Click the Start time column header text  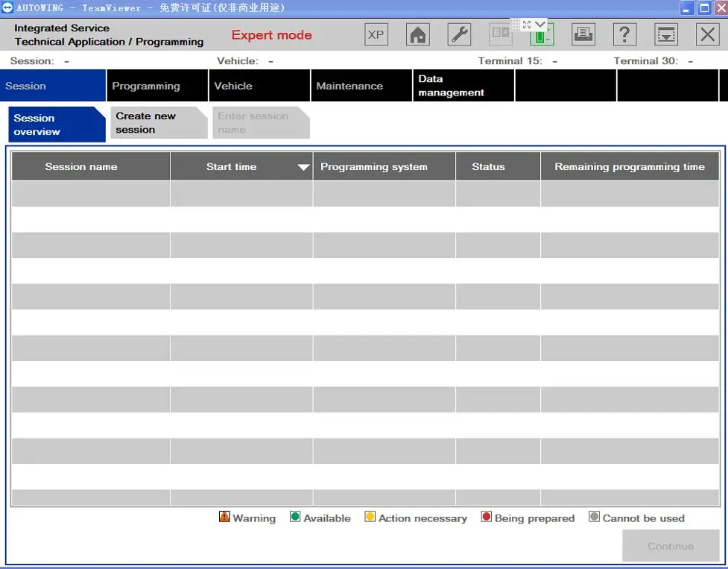tap(231, 166)
